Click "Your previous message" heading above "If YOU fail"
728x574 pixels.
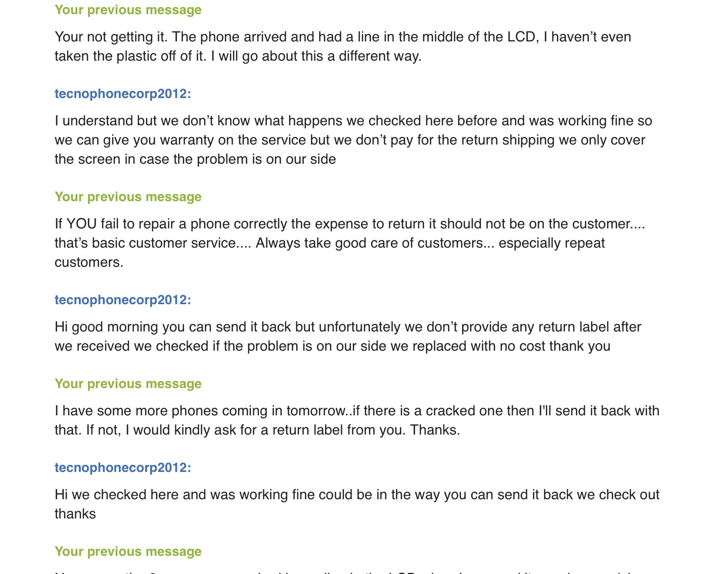tap(128, 197)
